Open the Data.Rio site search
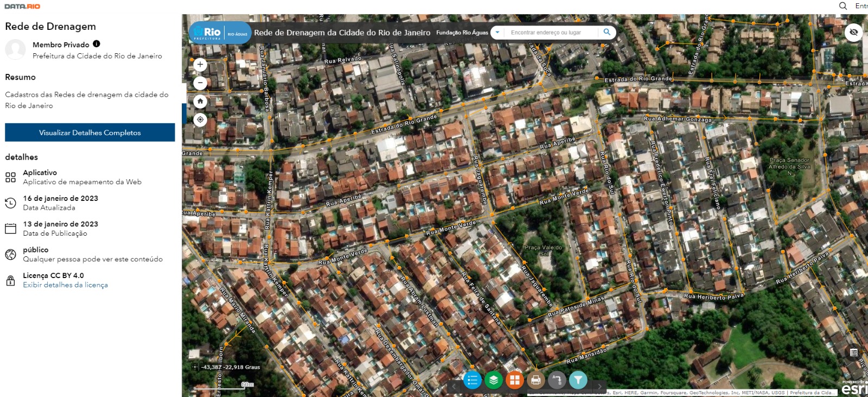Viewport: 868px width, 397px height. point(843,6)
